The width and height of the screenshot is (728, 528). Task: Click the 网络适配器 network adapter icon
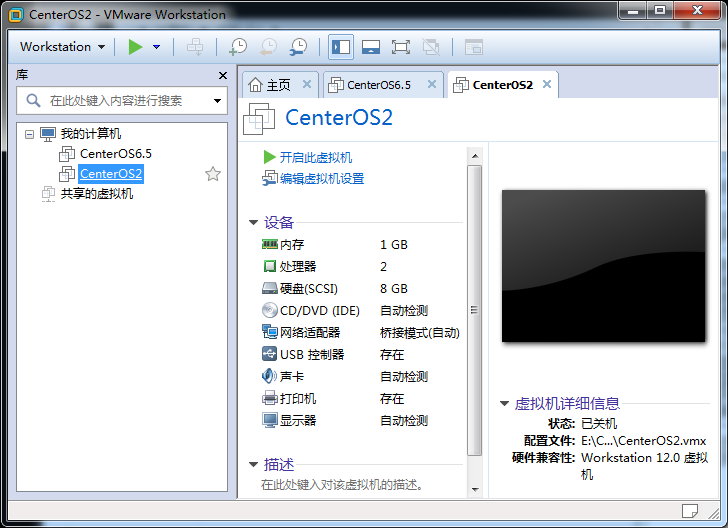point(270,332)
